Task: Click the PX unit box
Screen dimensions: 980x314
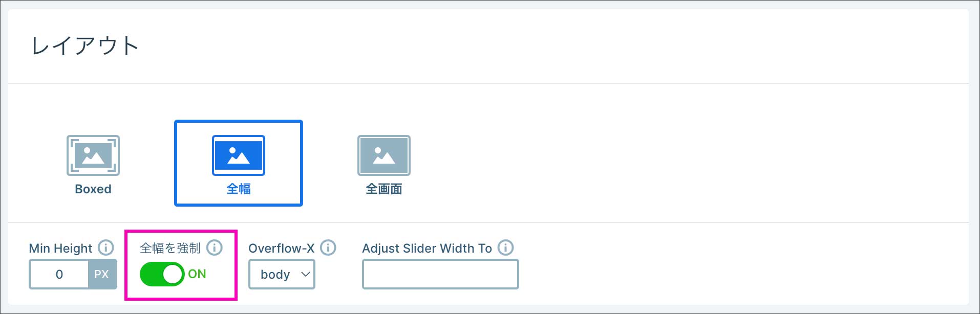Action: coord(102,275)
